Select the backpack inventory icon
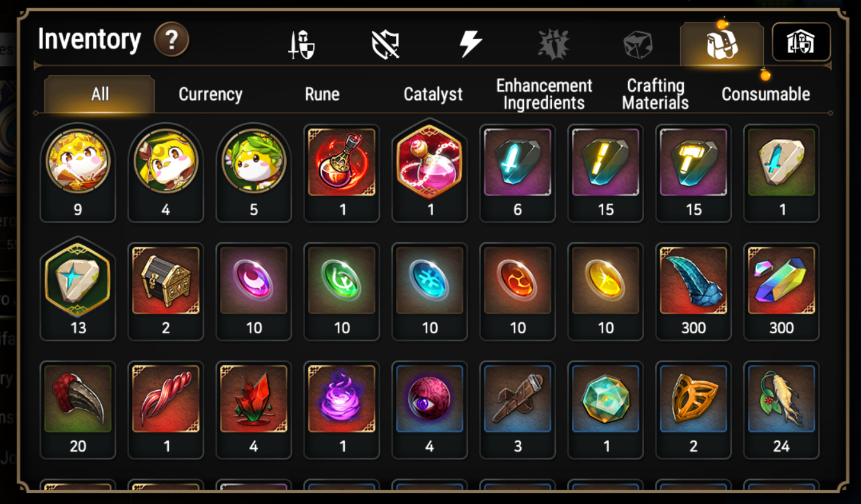This screenshot has height=504, width=861. [x=722, y=45]
